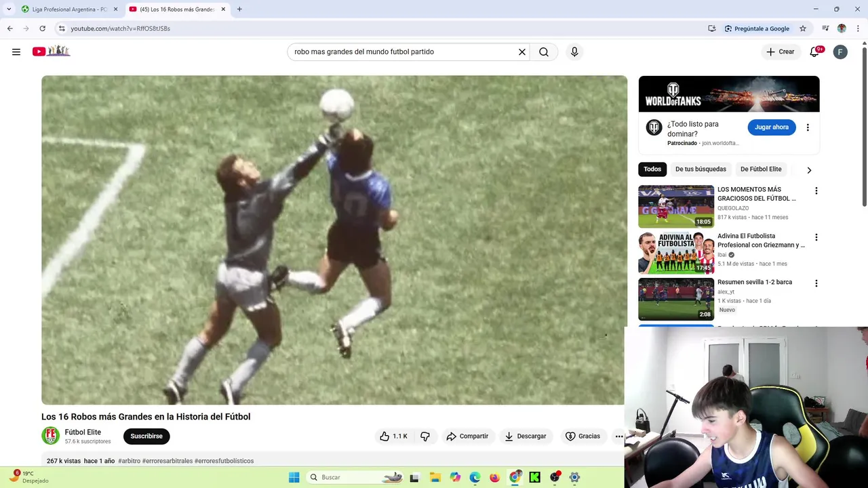Click the taskbar Buscar search box
The width and height of the screenshot is (868, 488).
356,477
